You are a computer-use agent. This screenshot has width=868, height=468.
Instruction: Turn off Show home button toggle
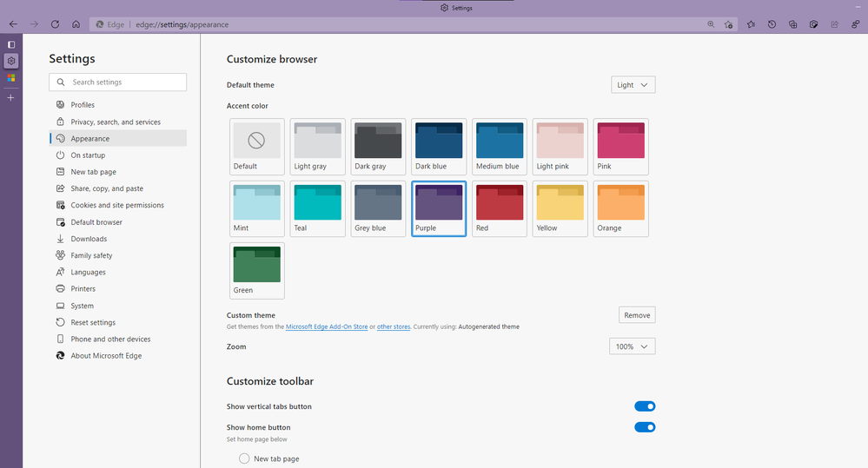tap(644, 427)
